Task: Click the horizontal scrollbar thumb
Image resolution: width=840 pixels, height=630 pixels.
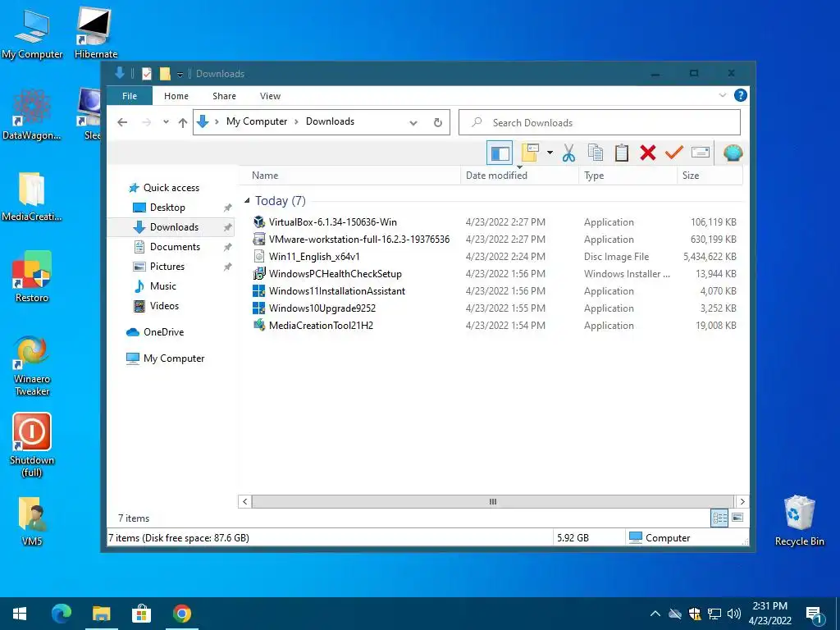Action: tap(493, 501)
